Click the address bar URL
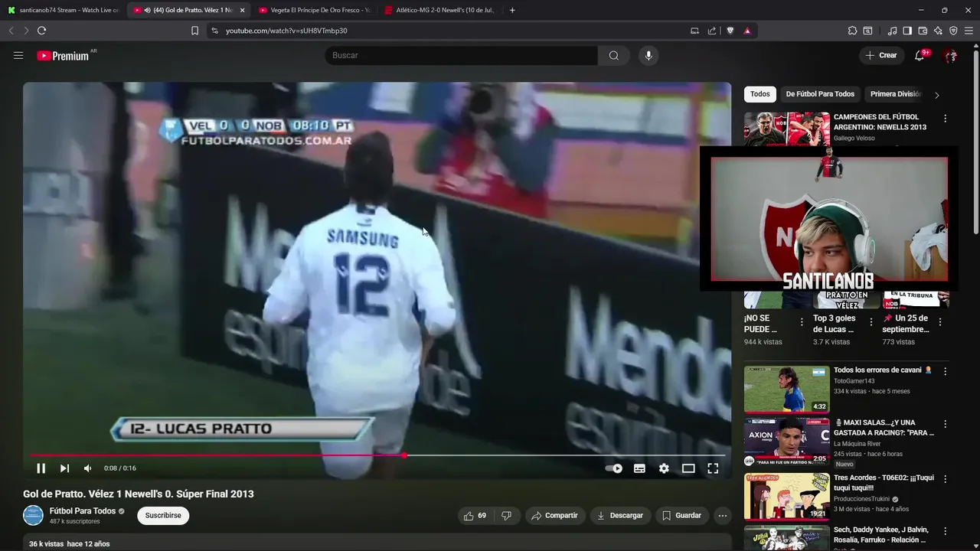 point(286,31)
